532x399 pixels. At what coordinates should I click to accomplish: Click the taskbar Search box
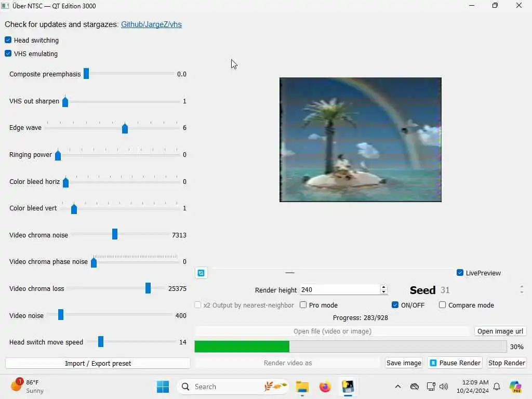tap(233, 387)
